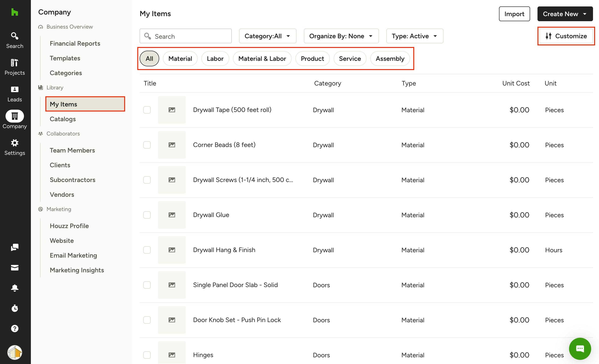Click the Customize button
Screen dimensions: 599x364
click(x=566, y=36)
